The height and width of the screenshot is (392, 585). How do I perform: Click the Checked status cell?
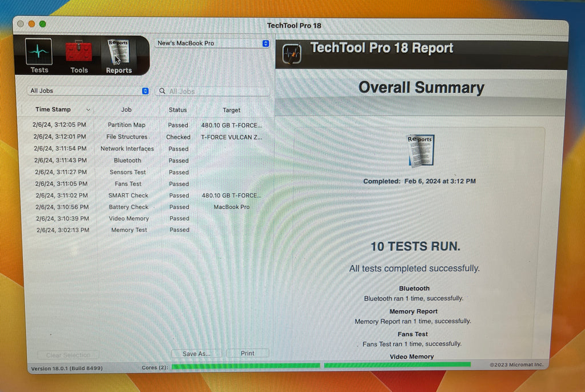click(178, 137)
